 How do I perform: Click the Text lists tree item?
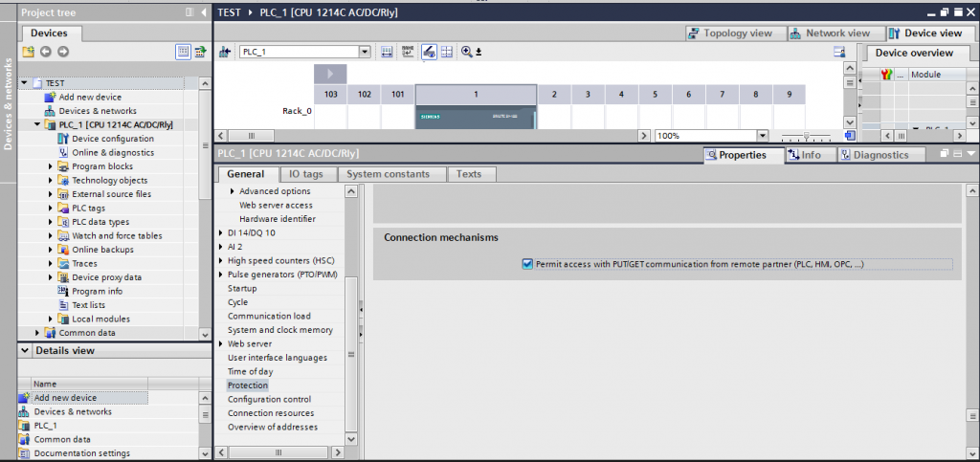(89, 305)
